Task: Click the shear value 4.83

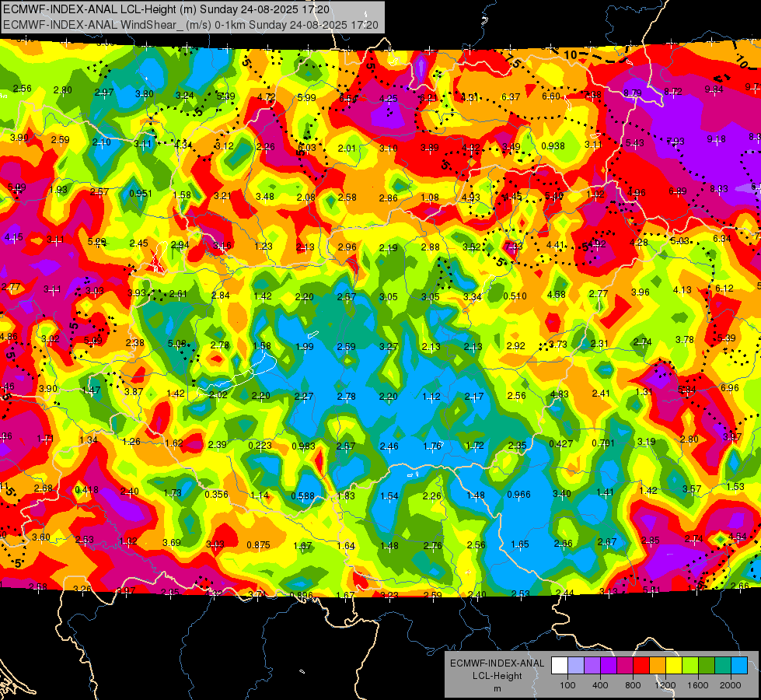Action: tap(559, 394)
